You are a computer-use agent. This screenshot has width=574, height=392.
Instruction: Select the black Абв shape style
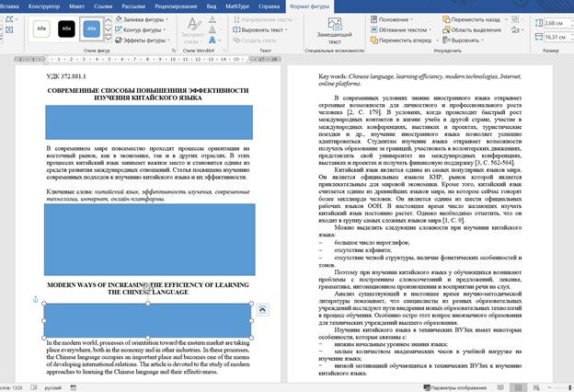(x=66, y=29)
